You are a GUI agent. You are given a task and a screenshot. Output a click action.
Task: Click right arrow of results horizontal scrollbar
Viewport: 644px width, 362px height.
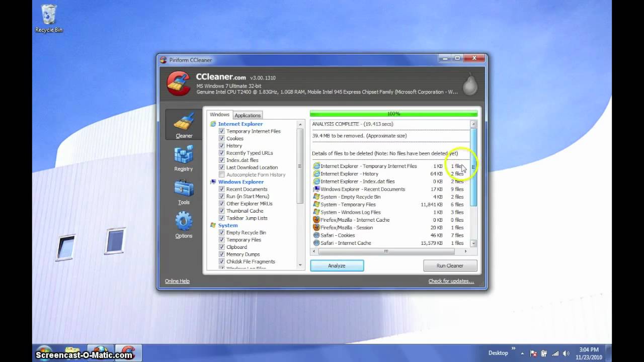(x=465, y=251)
